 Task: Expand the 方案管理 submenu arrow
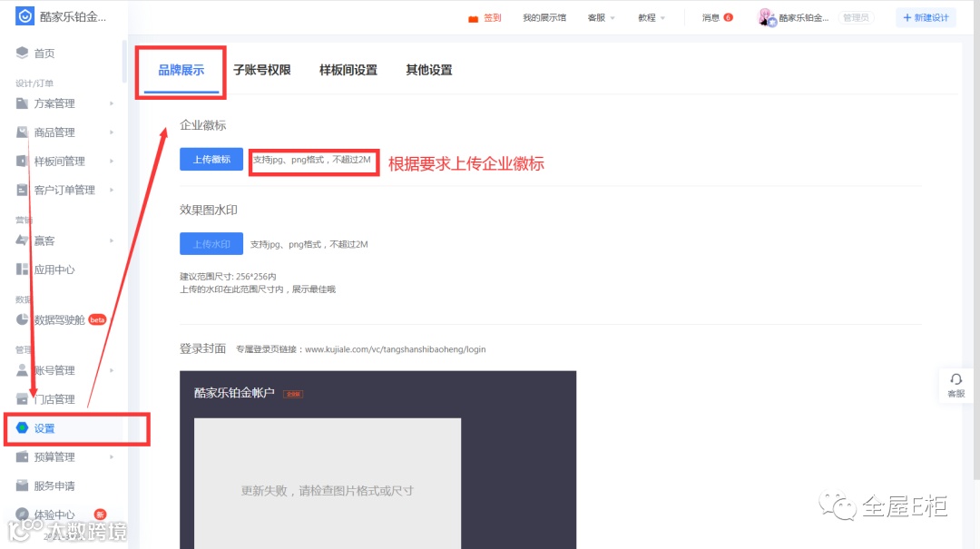tap(112, 103)
